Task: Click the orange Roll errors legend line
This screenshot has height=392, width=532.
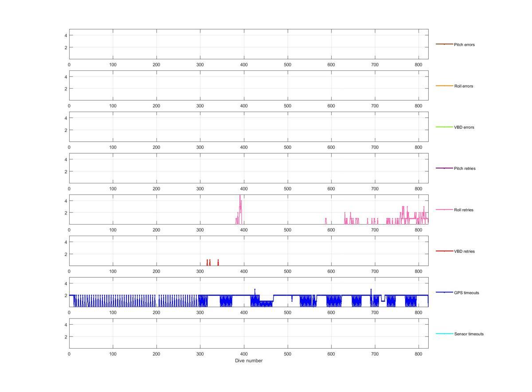Action: (x=444, y=85)
